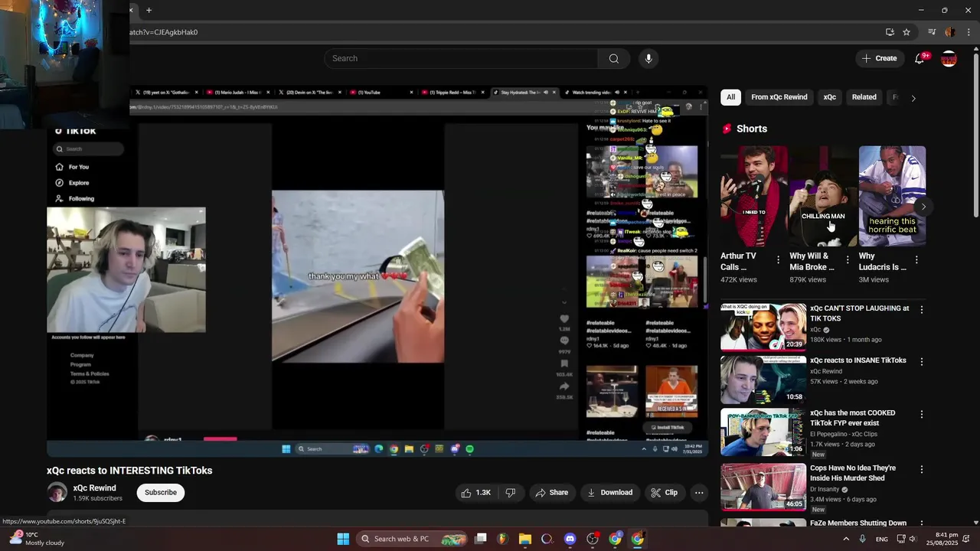Open OBS Studio from taskbar
Viewport: 980px width, 551px height.
click(x=593, y=539)
